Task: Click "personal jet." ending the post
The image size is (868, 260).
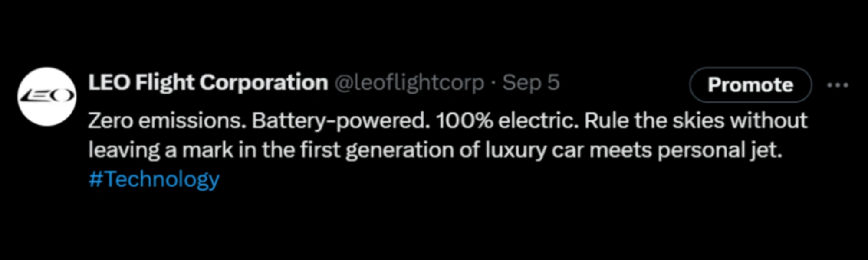Action: click(720, 150)
